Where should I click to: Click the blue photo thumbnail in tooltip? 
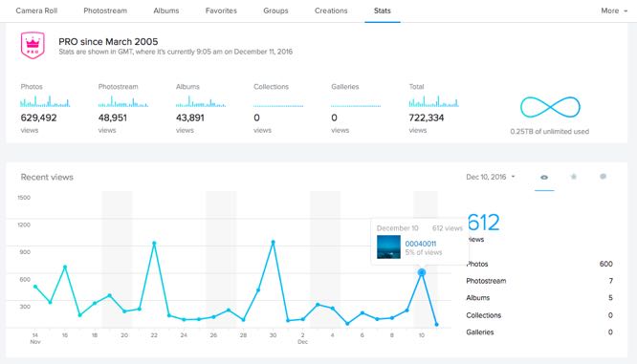[388, 246]
